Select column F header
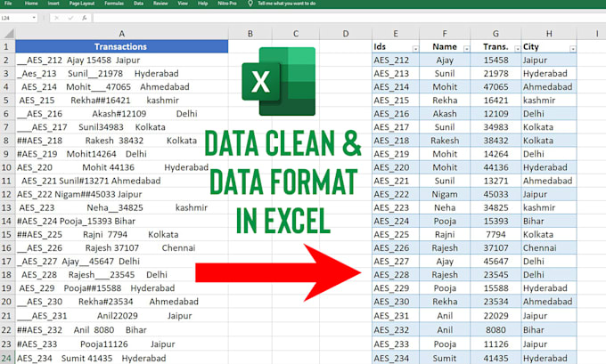606x364 pixels. click(x=445, y=34)
